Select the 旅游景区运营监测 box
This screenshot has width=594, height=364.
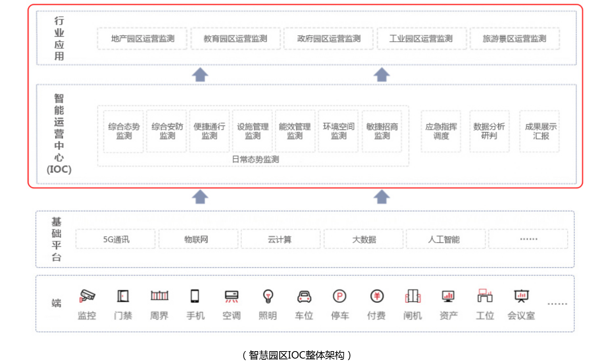click(x=515, y=39)
